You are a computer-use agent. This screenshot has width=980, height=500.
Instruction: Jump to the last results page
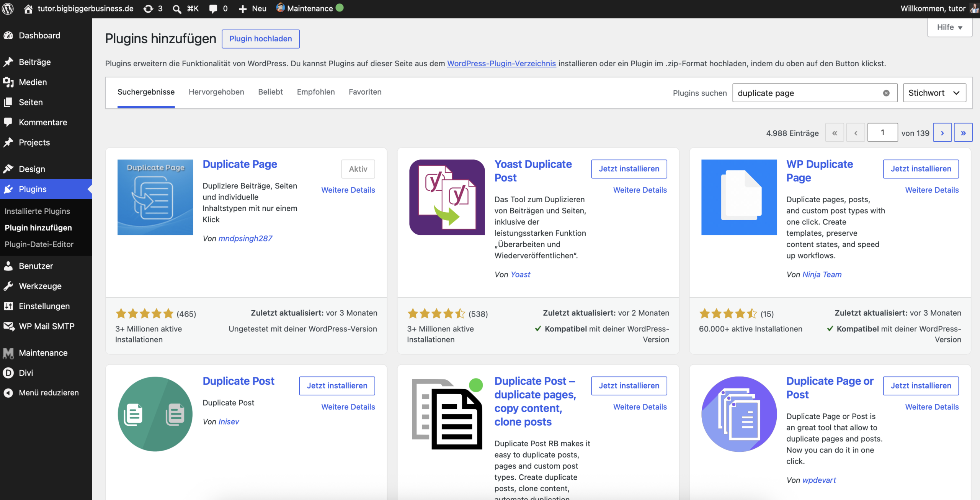(963, 133)
